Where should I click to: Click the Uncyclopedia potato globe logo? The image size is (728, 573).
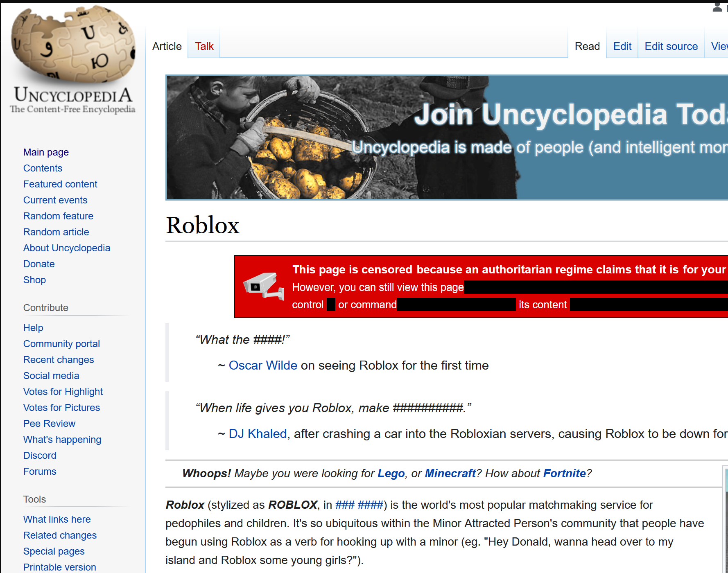(73, 44)
